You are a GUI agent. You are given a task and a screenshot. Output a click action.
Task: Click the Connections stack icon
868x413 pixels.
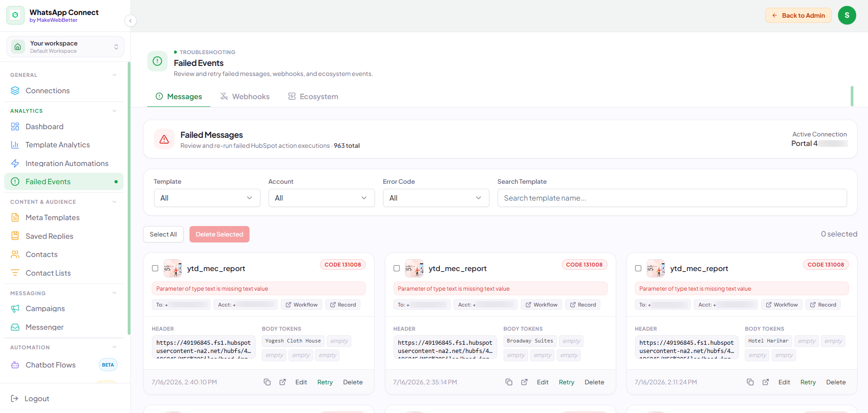[x=15, y=91]
